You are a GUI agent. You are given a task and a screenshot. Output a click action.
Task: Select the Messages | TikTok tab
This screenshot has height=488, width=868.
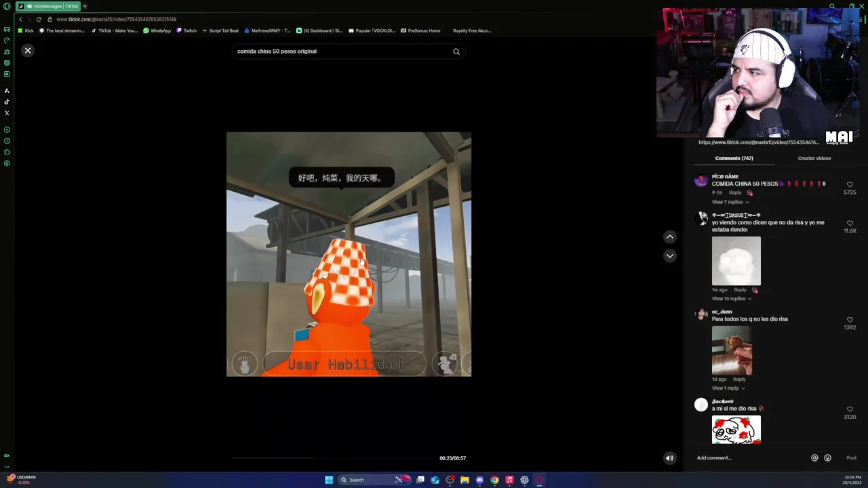tap(48, 6)
